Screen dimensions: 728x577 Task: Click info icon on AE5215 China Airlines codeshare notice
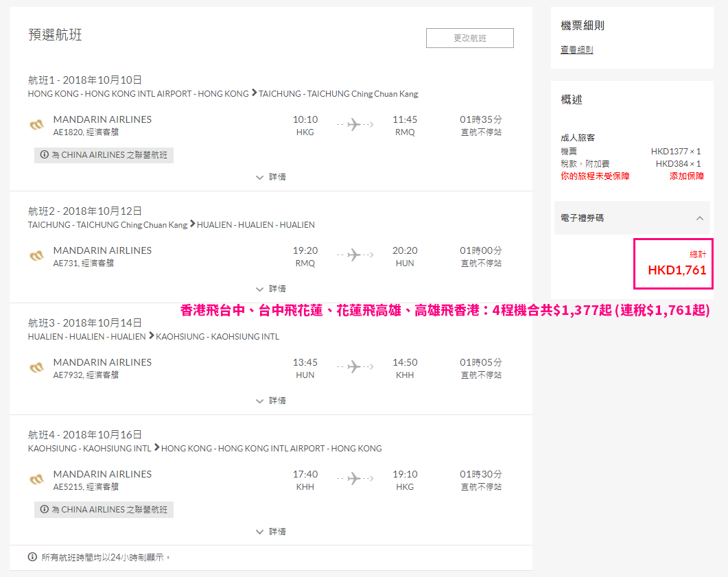pos(45,509)
